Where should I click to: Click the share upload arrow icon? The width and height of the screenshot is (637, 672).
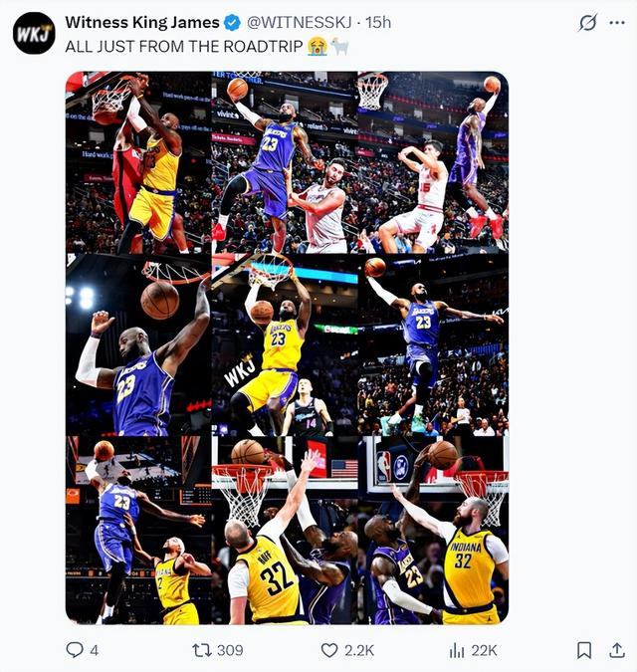(617, 650)
